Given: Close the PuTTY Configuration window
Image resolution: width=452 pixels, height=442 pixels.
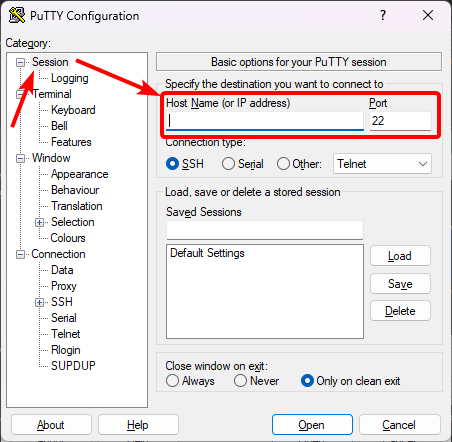Looking at the screenshot, I should tap(428, 15).
